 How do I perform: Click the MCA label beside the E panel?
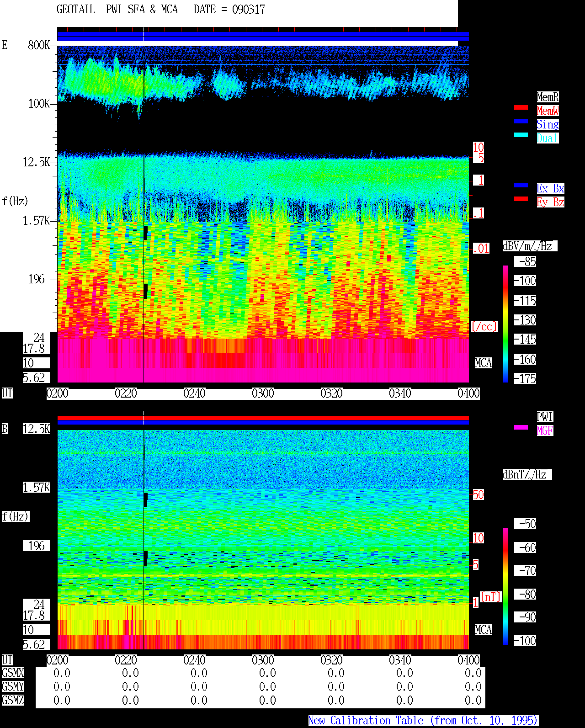tap(484, 363)
